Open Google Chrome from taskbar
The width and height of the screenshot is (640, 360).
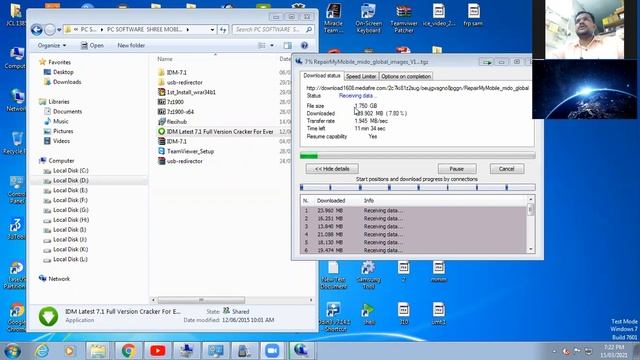[128, 351]
